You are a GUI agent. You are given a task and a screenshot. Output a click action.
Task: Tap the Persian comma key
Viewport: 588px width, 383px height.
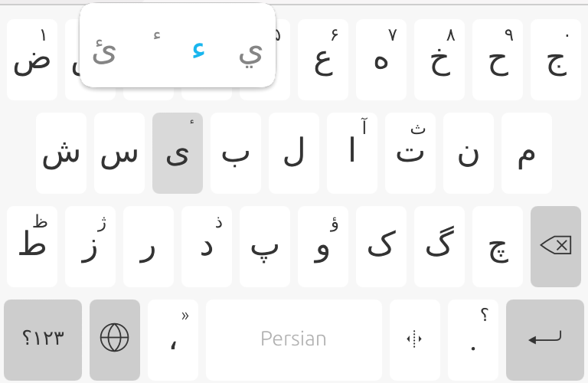[x=173, y=340]
